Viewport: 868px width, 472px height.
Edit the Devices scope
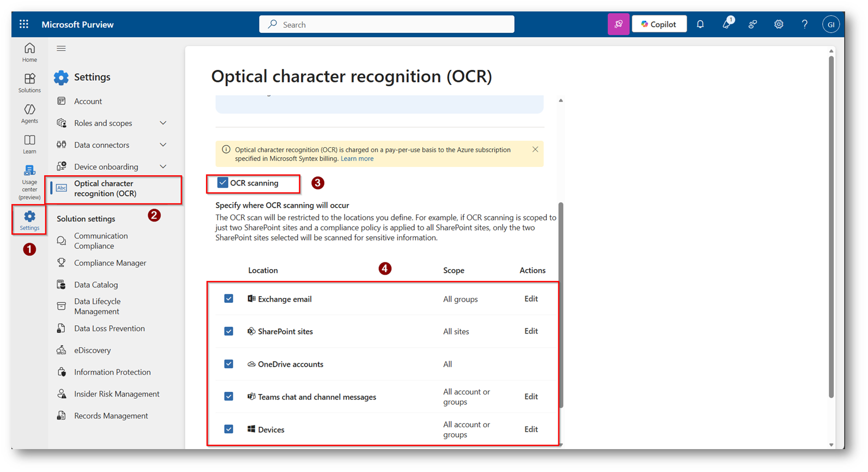531,429
